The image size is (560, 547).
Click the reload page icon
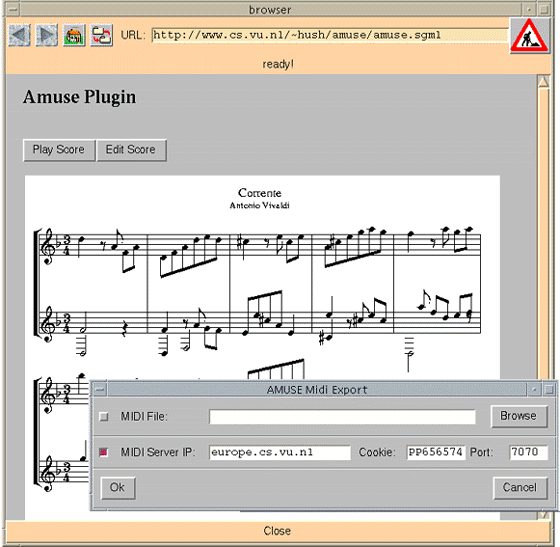point(101,35)
